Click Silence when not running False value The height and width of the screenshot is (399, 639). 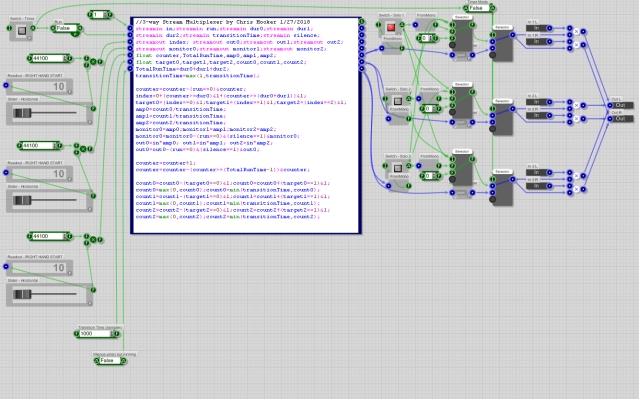pyautogui.click(x=110, y=361)
